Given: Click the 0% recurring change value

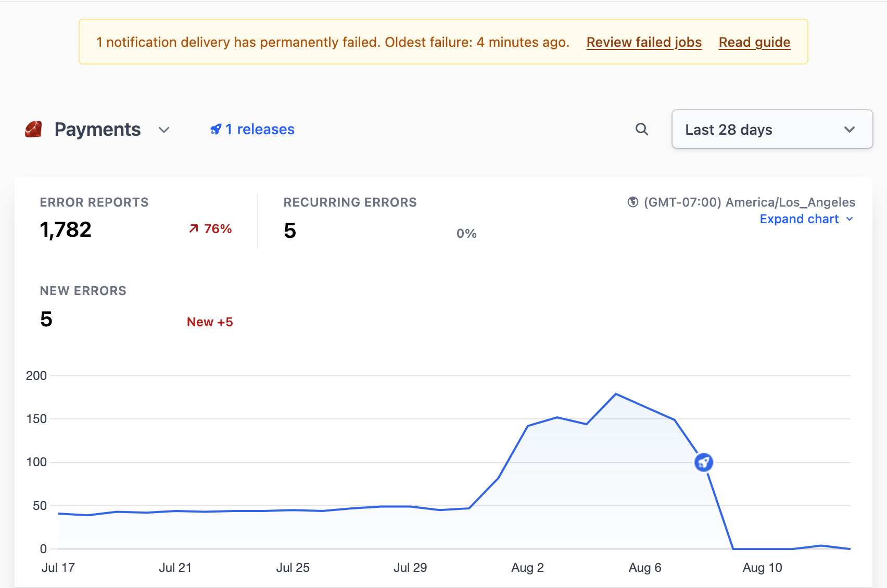Looking at the screenshot, I should coord(466,234).
